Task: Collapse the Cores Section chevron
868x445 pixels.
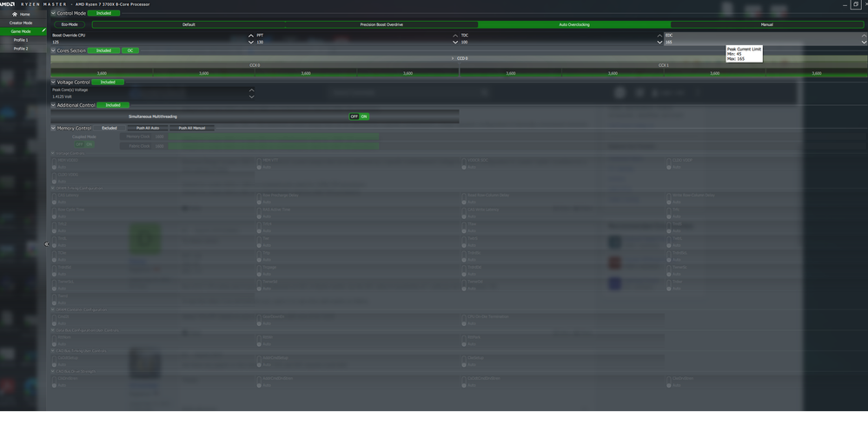Action: [53, 50]
